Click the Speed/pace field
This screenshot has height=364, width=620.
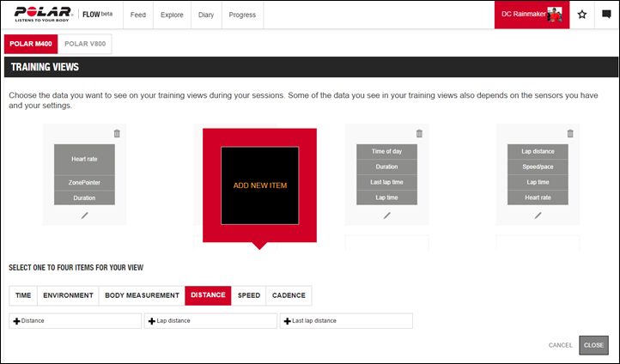(538, 167)
